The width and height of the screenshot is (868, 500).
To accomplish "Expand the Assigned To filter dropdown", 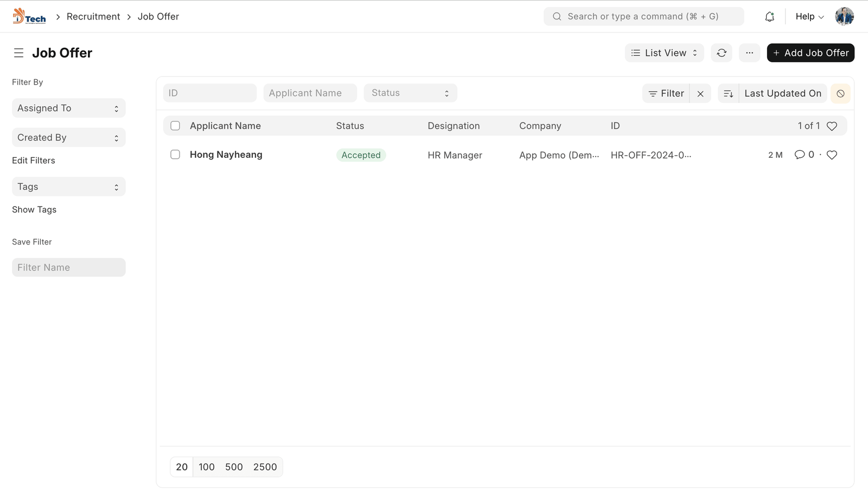I will 68,108.
